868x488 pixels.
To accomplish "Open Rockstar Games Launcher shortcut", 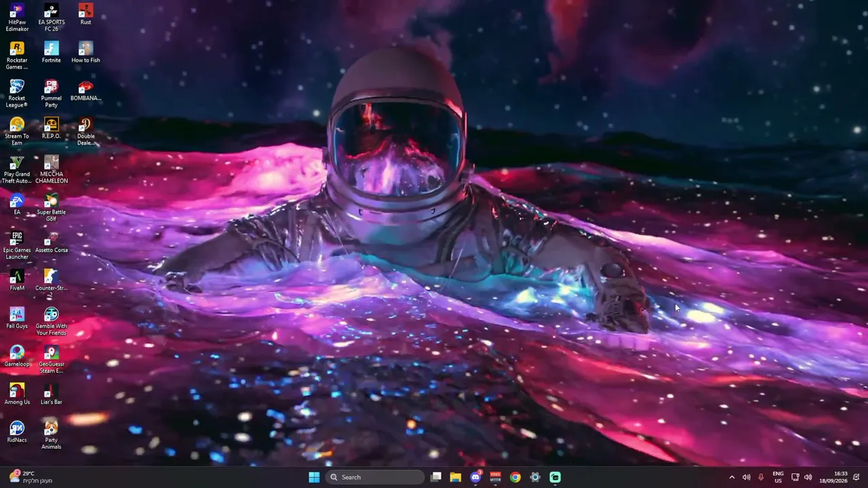I will pos(17,56).
